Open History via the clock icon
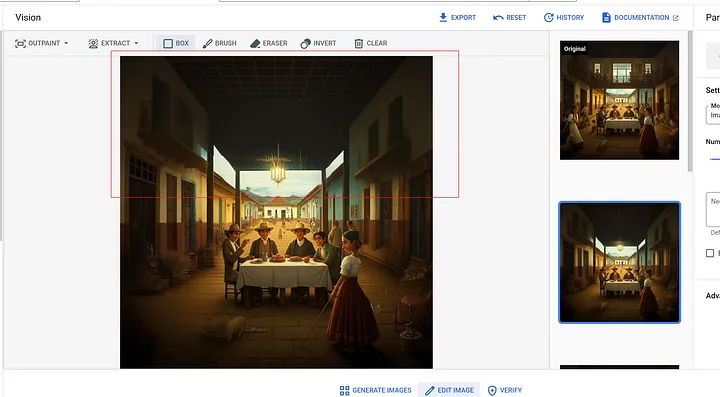Viewport: 720px width, 397px height. pyautogui.click(x=548, y=17)
